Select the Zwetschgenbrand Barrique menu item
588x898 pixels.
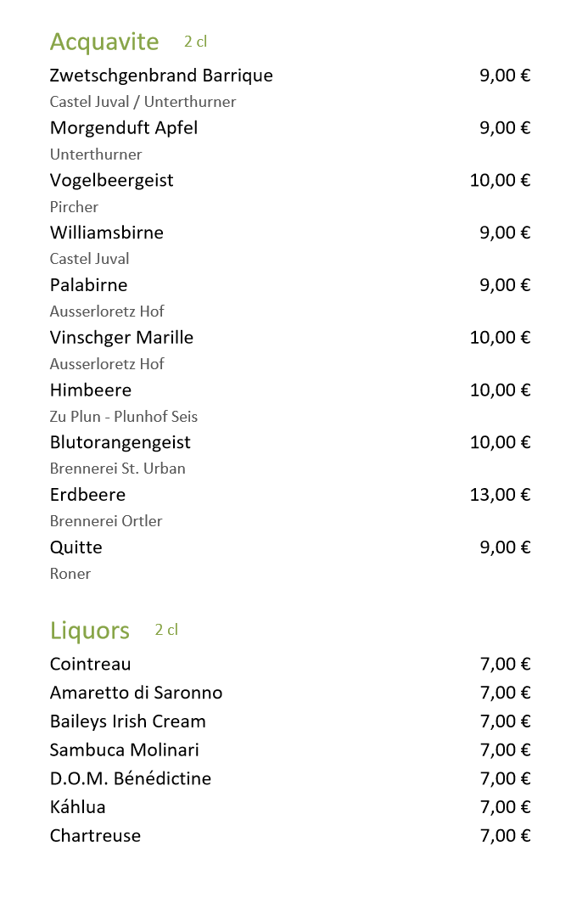coord(161,76)
